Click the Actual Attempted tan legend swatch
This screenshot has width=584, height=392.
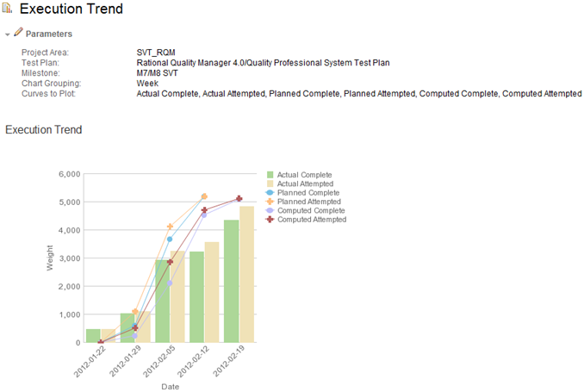270,184
